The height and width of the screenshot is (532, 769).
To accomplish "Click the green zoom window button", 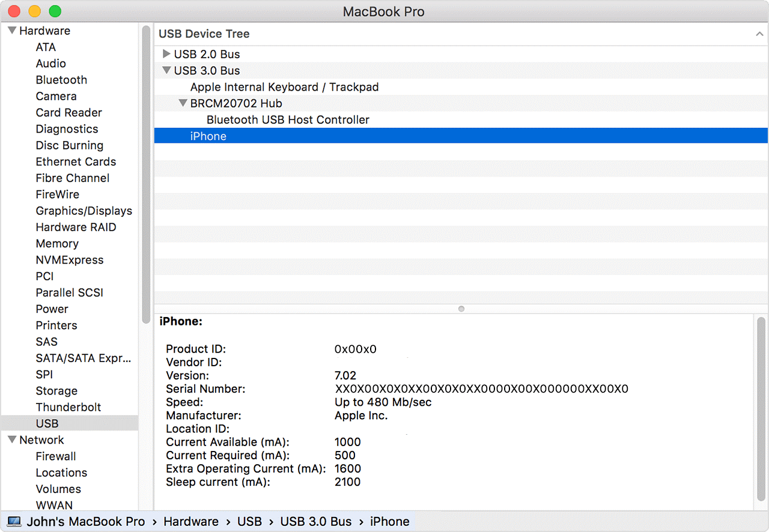I will coord(55,11).
